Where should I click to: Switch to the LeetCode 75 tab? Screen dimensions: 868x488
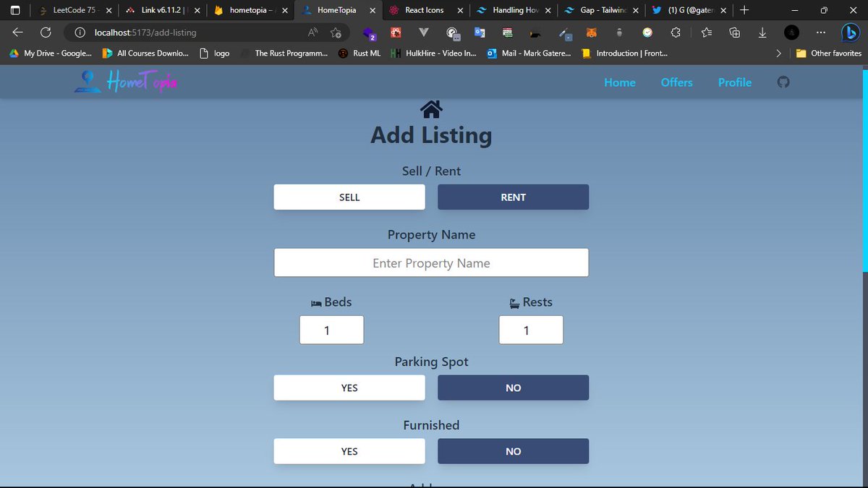point(74,11)
